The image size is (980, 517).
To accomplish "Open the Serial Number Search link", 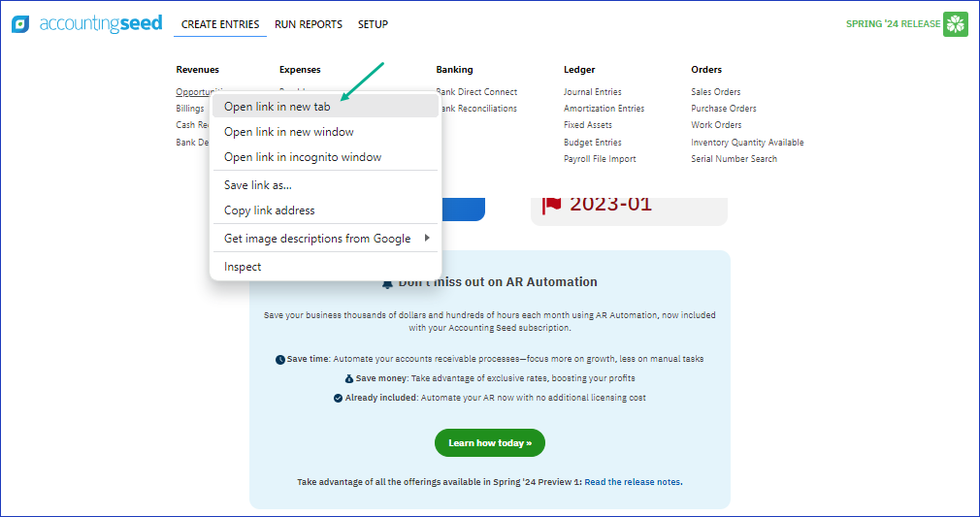I will 735,159.
